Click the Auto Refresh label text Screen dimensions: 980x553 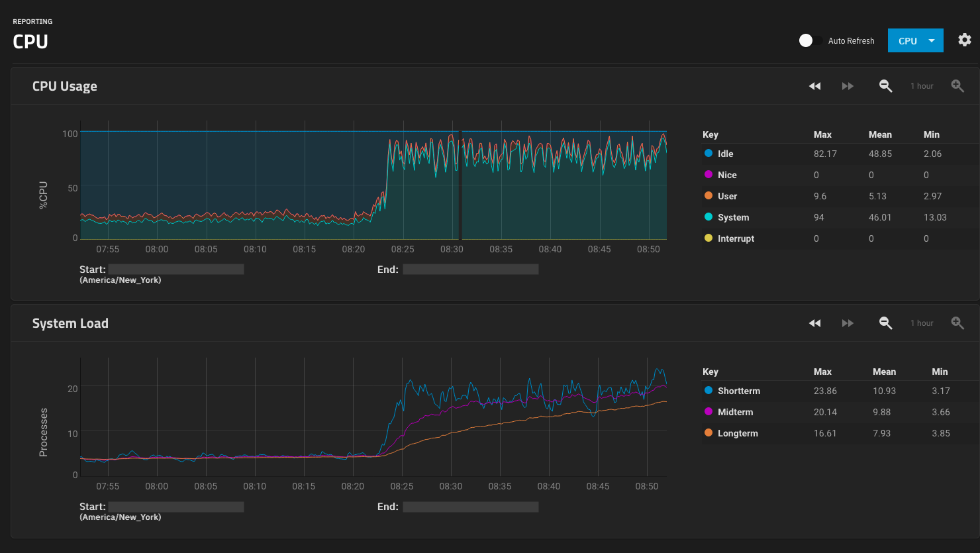click(x=851, y=41)
